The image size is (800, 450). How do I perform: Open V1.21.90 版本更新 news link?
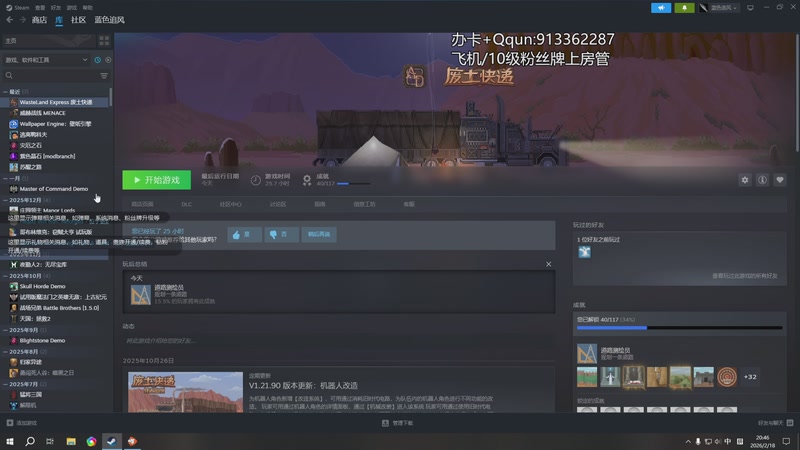[x=303, y=385]
